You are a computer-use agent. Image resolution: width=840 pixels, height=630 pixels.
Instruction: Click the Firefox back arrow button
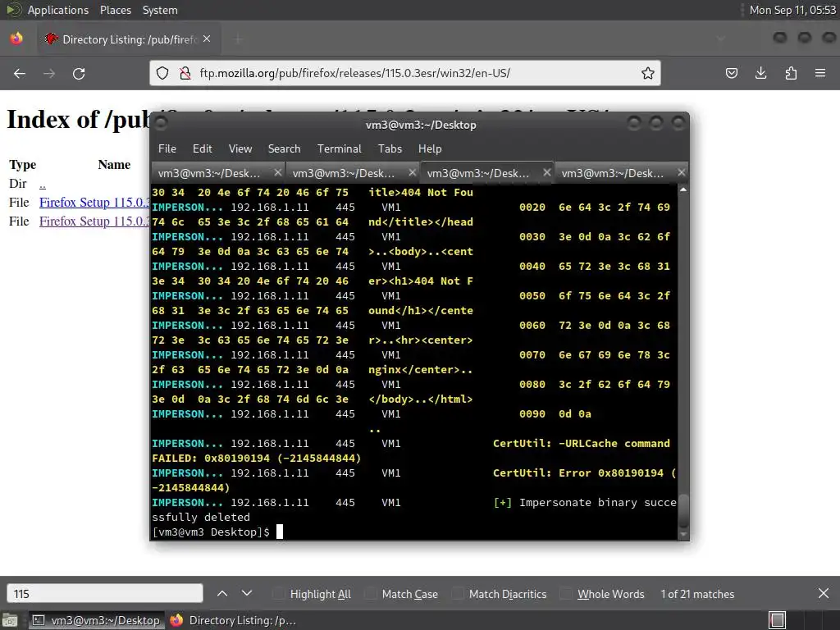20,73
